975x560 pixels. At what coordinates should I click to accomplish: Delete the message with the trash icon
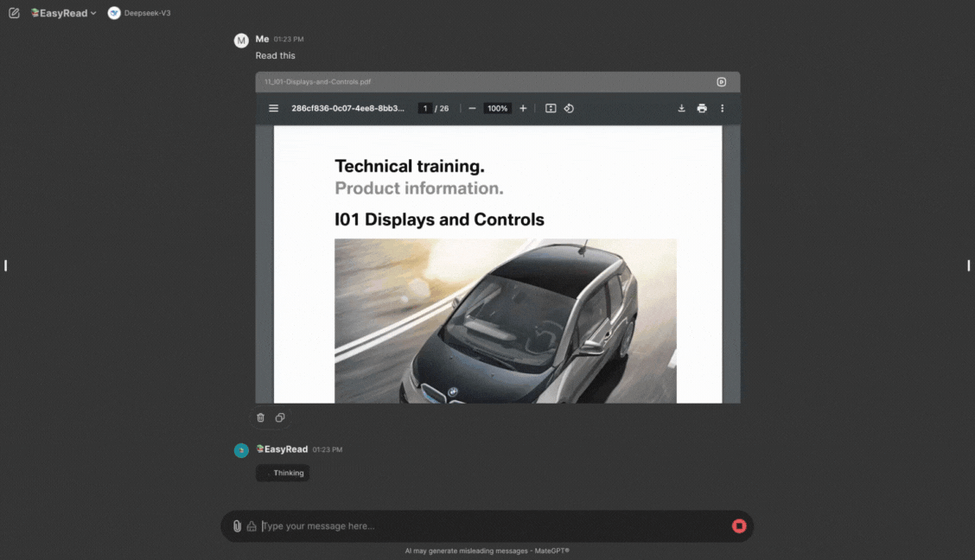pos(260,417)
